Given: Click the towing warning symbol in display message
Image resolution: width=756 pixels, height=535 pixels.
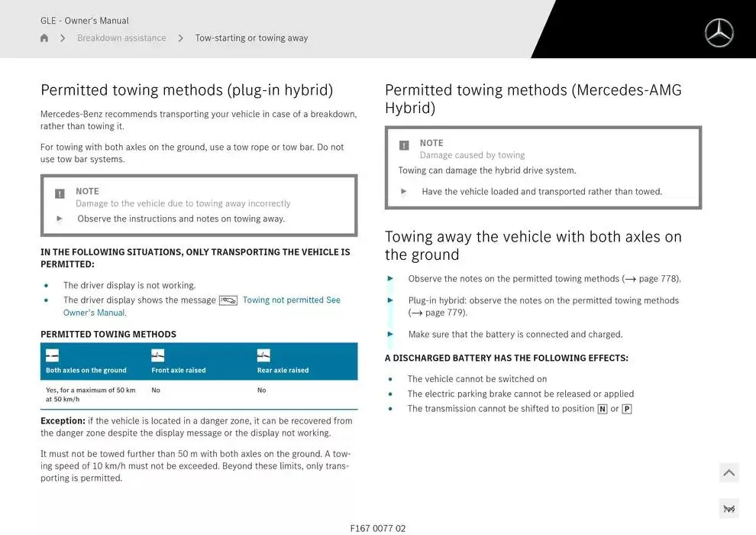Looking at the screenshot, I should pos(228,300).
